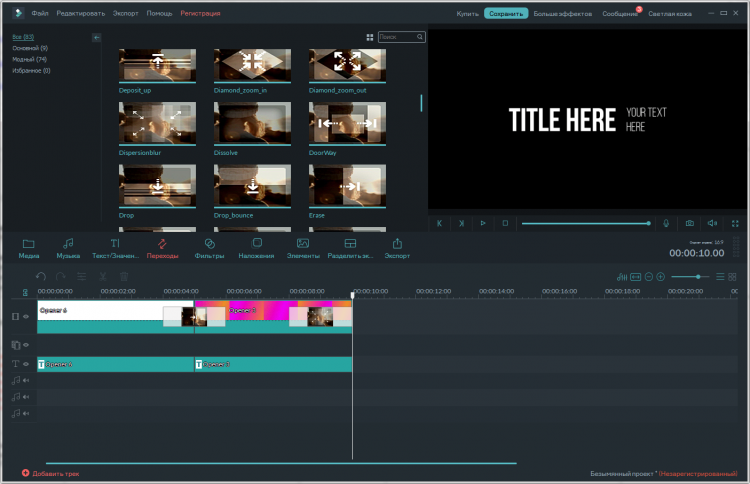Select the Избранное (0) category
The width and height of the screenshot is (750, 484).
31,71
